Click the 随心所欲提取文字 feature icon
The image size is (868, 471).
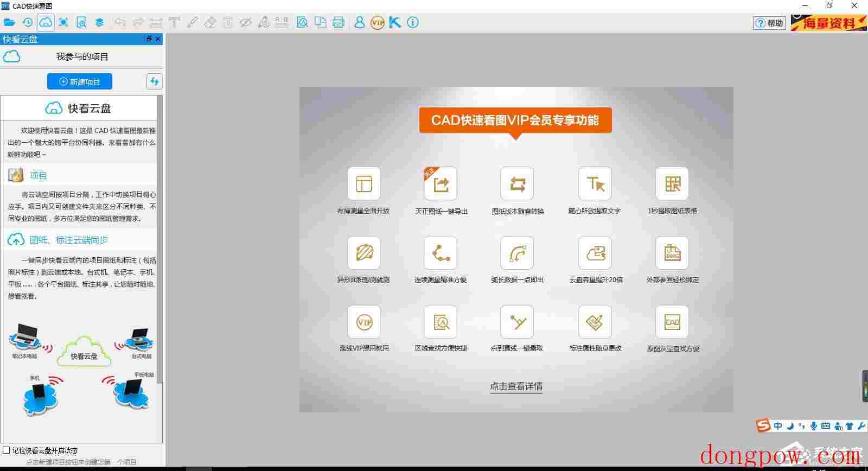[x=595, y=183]
